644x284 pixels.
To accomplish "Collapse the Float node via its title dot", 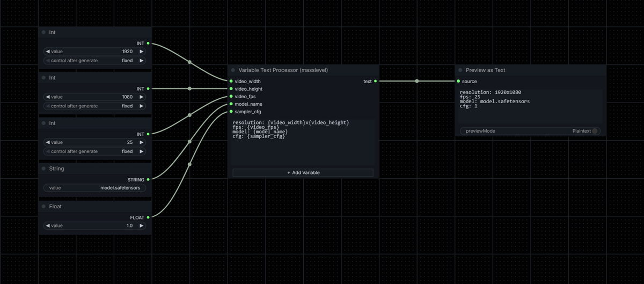I will coord(43,206).
